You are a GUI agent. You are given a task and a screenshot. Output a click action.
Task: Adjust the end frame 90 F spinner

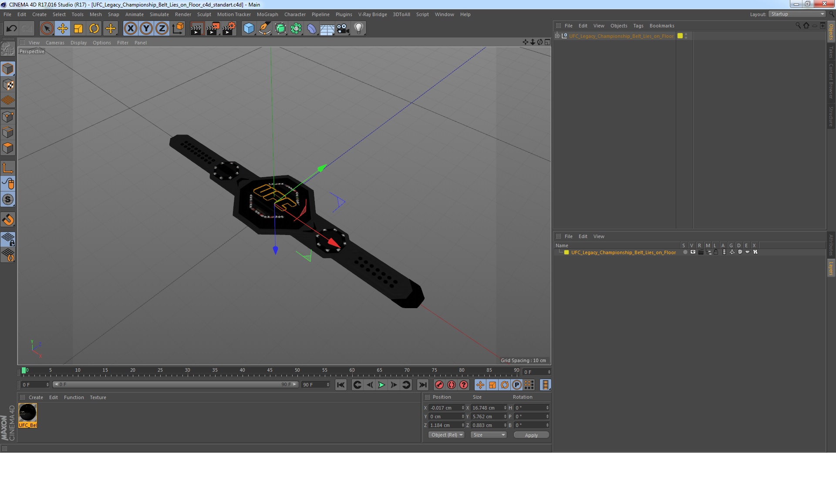(x=328, y=385)
